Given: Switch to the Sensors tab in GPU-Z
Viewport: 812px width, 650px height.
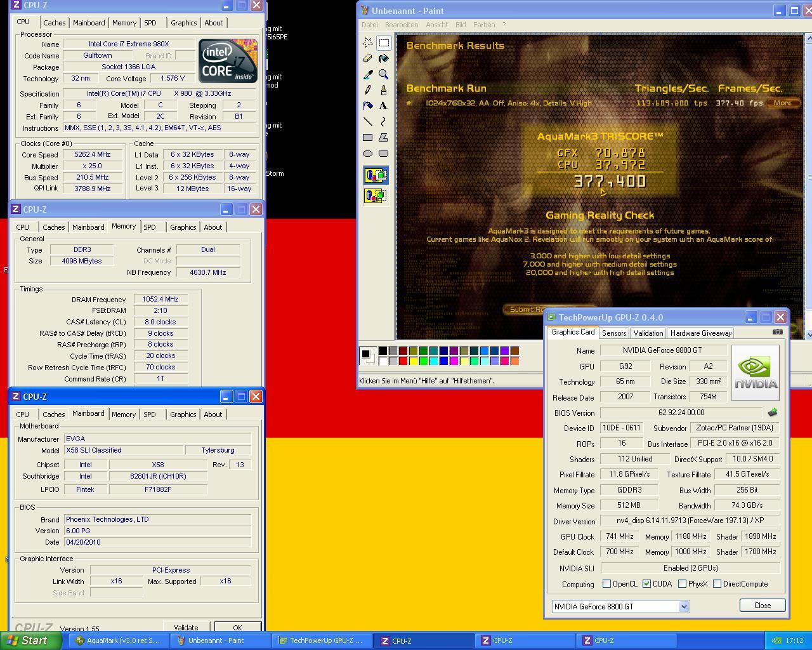Looking at the screenshot, I should 614,333.
